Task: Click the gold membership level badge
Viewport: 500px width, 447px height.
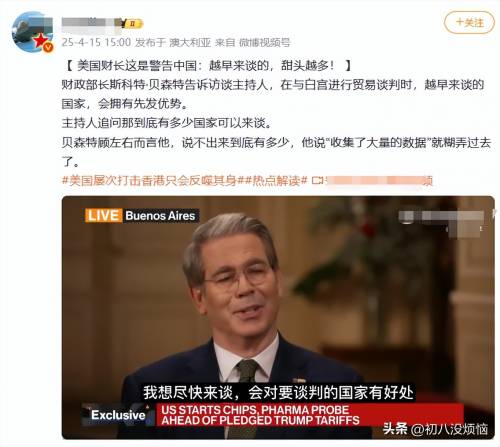Action: click(x=130, y=23)
